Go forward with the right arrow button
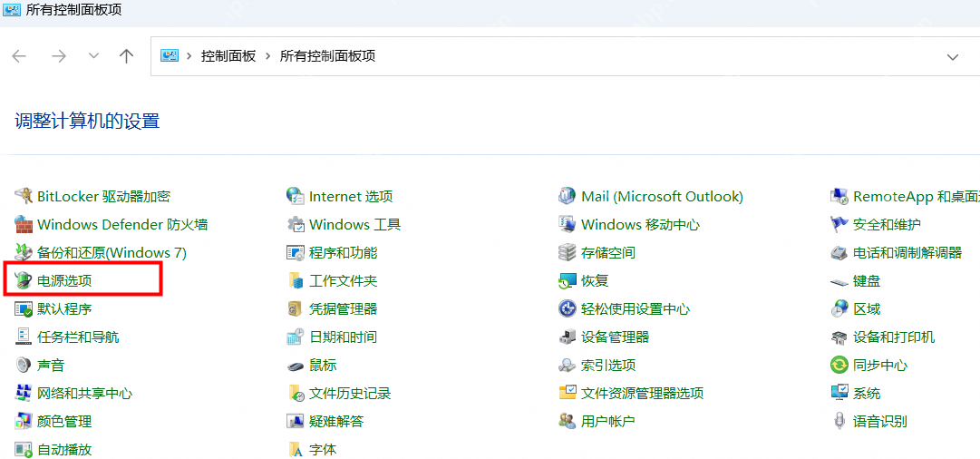 coord(59,56)
